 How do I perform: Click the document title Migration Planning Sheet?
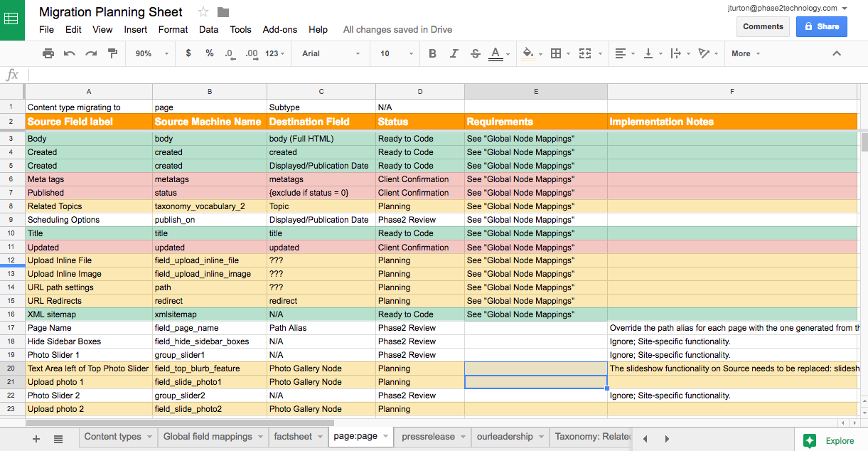[x=111, y=12]
